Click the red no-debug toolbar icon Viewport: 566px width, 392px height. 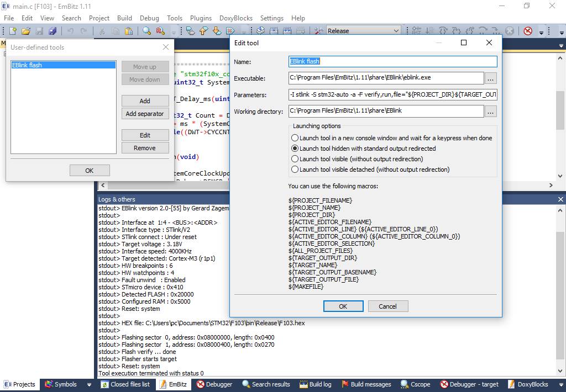[528, 31]
